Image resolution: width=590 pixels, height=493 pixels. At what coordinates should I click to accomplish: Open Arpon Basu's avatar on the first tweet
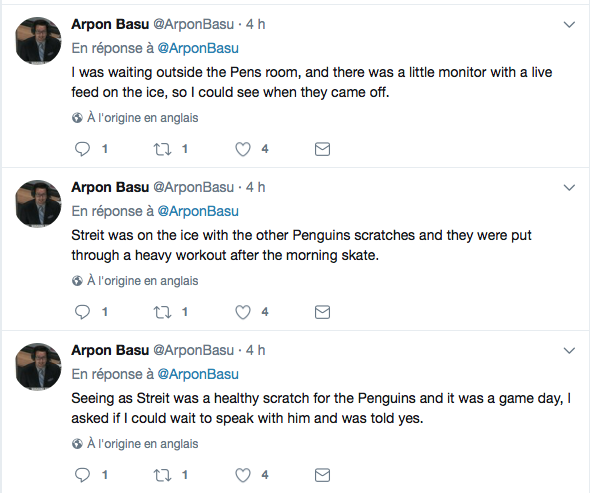(x=38, y=40)
